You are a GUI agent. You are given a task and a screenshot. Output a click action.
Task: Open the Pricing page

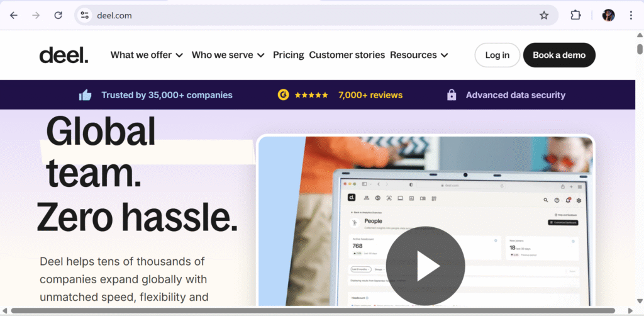pyautogui.click(x=288, y=55)
